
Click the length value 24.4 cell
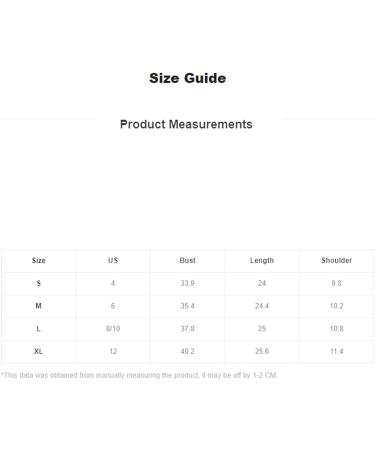(x=262, y=306)
